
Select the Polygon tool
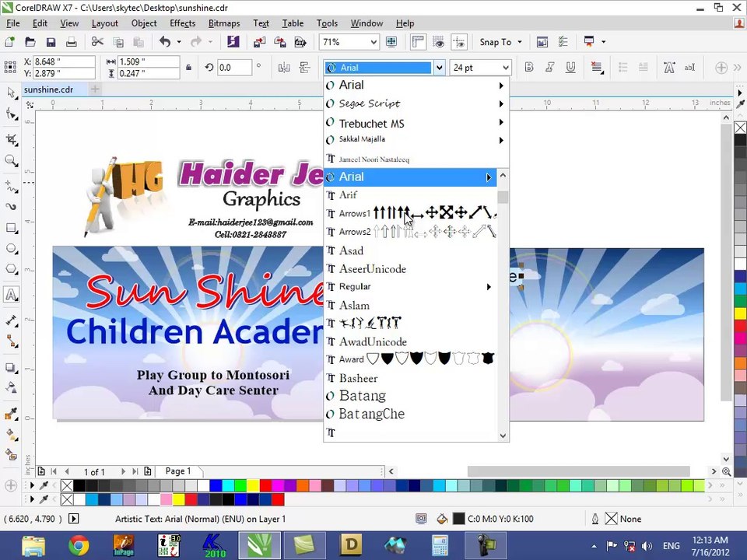(12, 270)
